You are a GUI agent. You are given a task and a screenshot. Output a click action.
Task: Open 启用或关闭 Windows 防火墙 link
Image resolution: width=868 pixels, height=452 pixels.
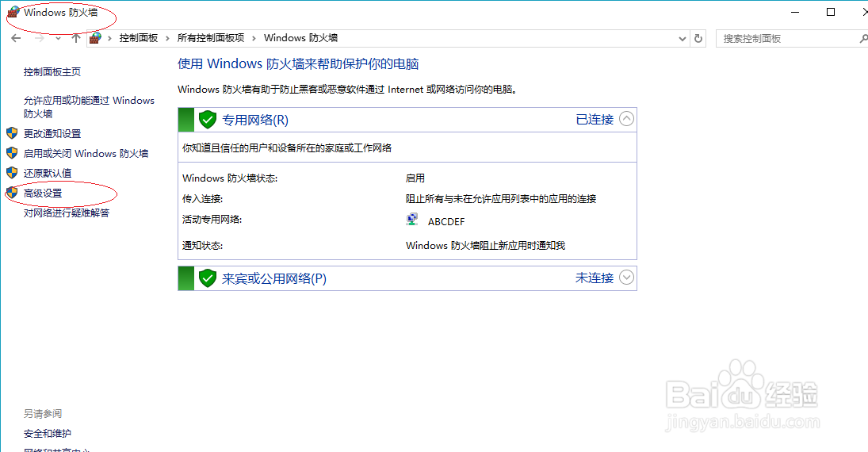point(86,153)
